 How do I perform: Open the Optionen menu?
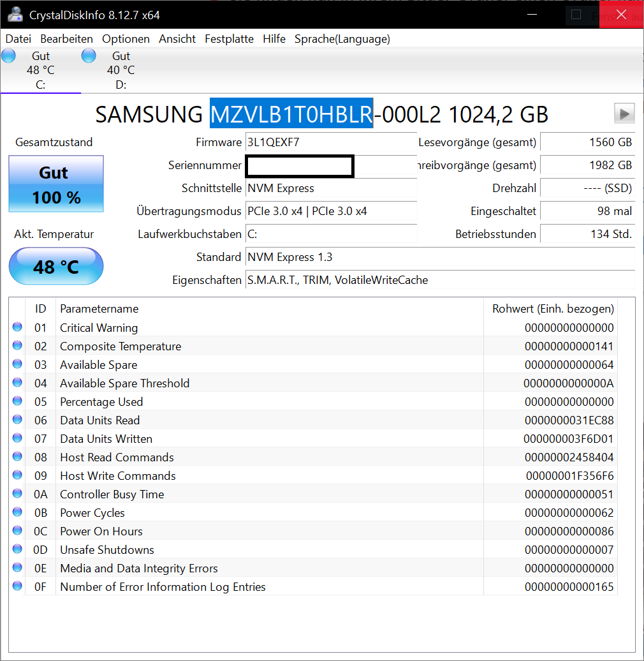(x=126, y=39)
